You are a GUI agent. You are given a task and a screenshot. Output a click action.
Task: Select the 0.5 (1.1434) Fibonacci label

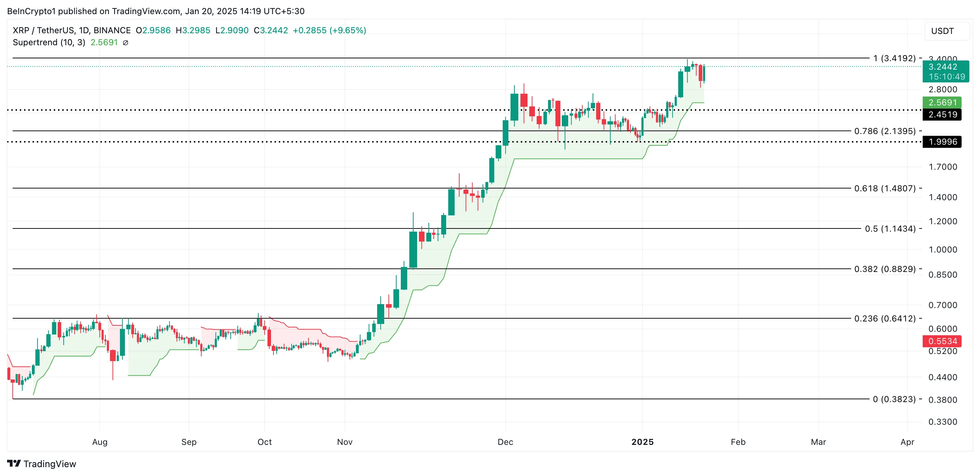pos(890,228)
